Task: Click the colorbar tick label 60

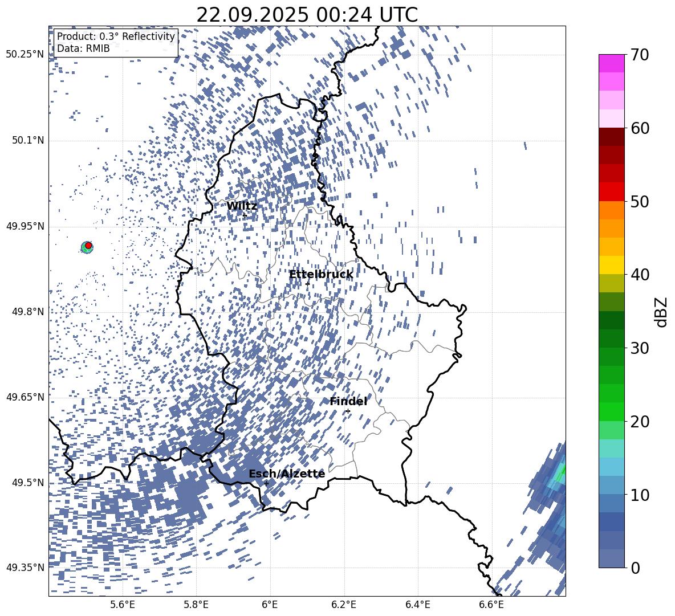Action: [640, 128]
